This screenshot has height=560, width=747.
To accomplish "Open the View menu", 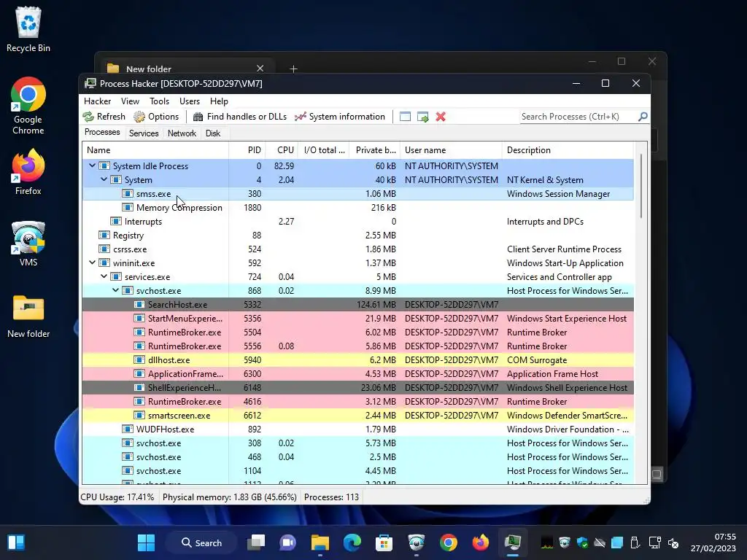I will pyautogui.click(x=130, y=101).
